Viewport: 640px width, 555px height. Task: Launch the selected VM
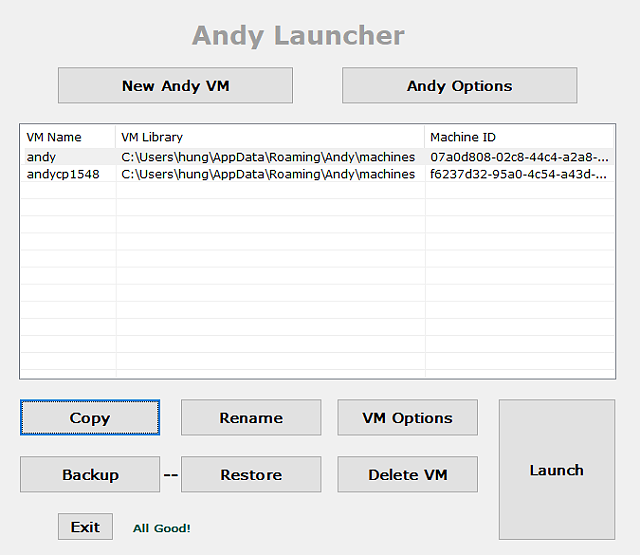point(557,470)
